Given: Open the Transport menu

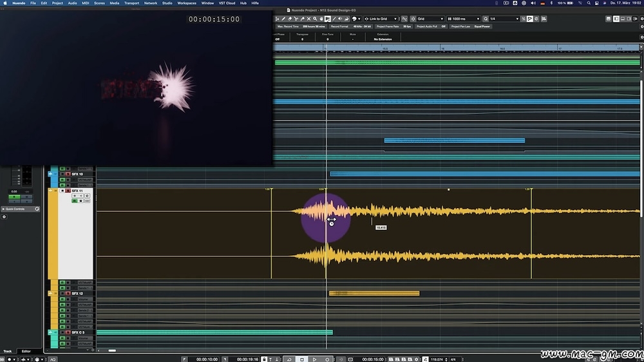Looking at the screenshot, I should [132, 3].
